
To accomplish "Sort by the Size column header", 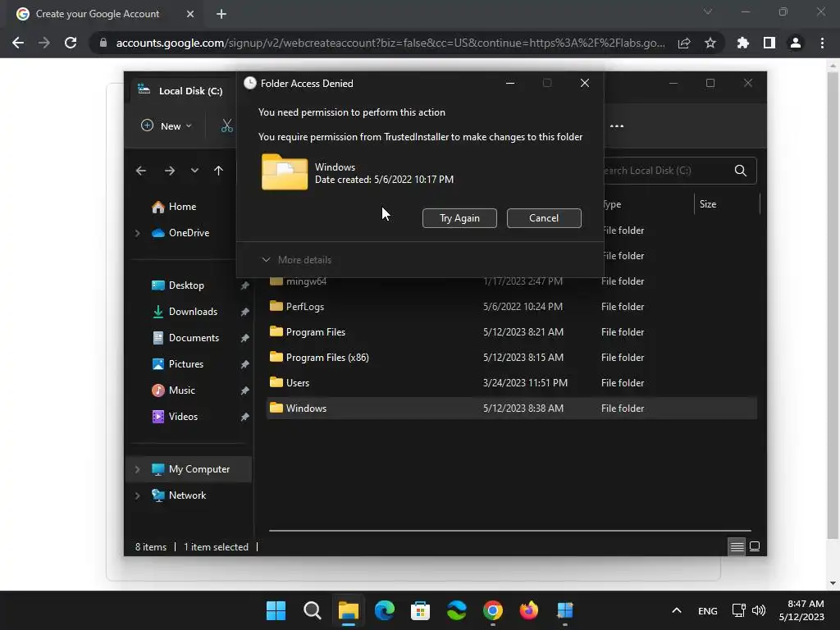I will [x=727, y=204].
